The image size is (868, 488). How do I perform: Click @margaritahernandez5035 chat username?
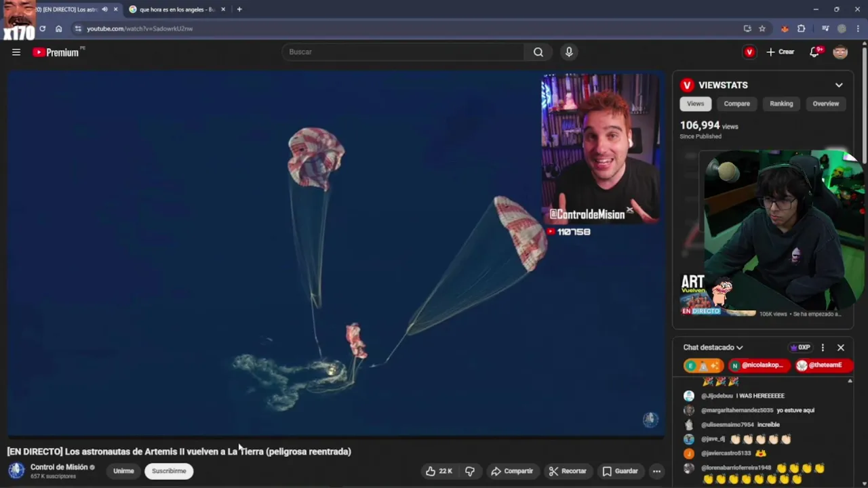[x=737, y=410]
